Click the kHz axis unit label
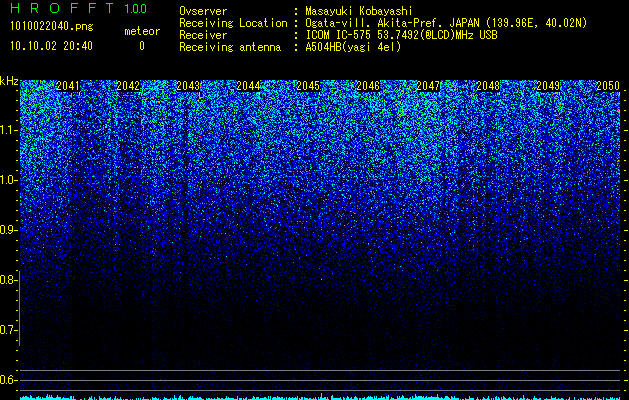 click(x=9, y=81)
